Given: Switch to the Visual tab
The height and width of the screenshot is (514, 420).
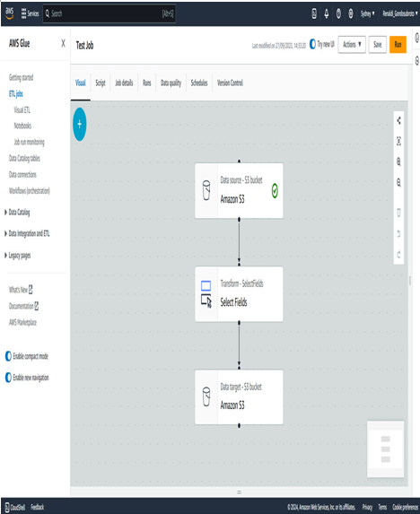Looking at the screenshot, I should [x=81, y=83].
